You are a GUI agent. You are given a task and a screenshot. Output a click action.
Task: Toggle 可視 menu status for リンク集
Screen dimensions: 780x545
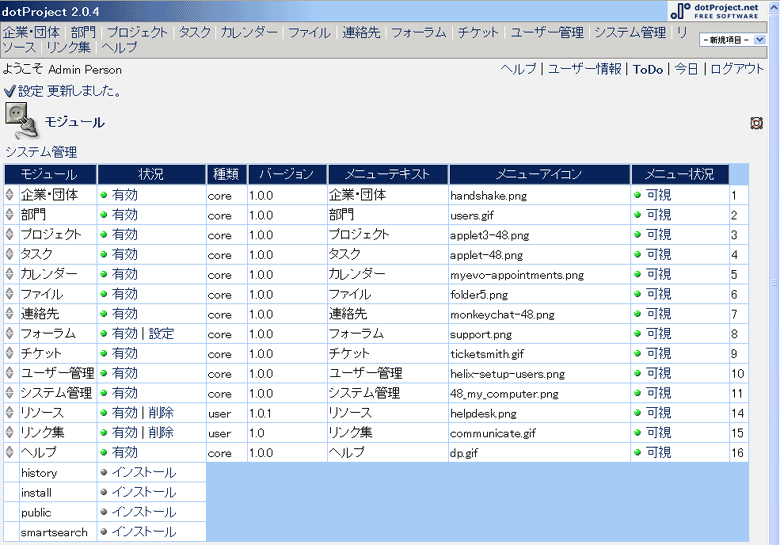click(x=659, y=432)
